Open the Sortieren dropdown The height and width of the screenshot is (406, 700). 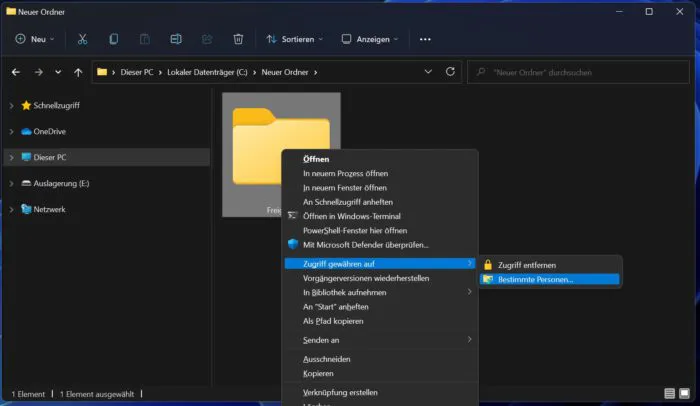(294, 39)
